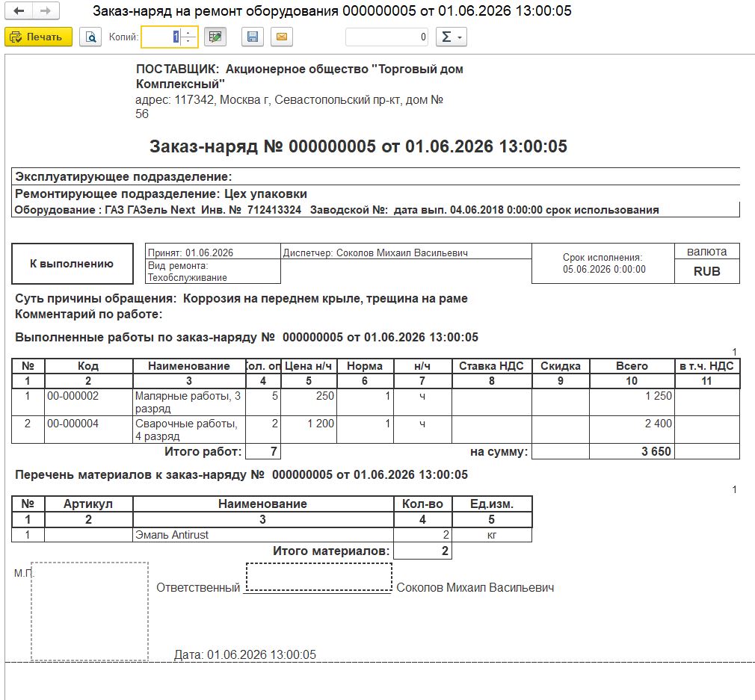Select the К выполнению status box

[x=73, y=264]
